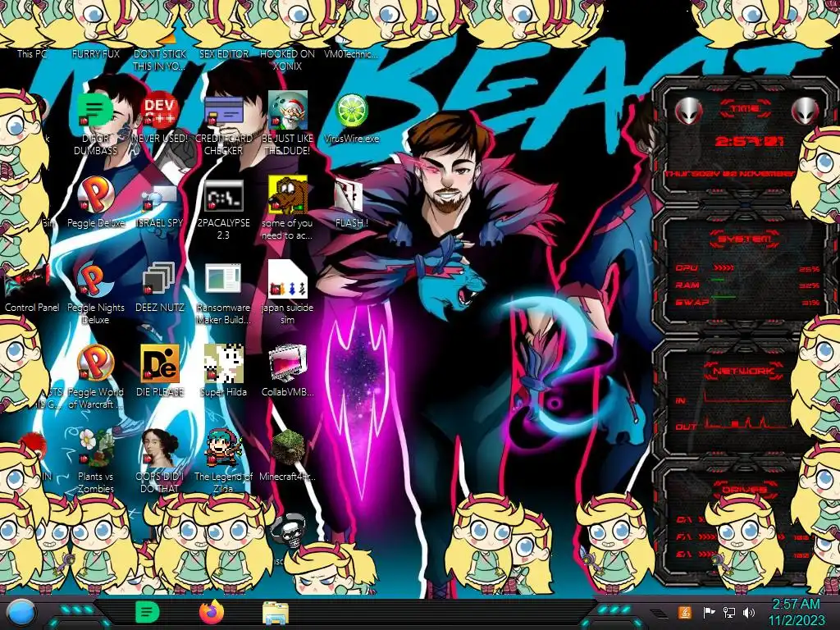Open the 'some of you need to ac...' dog icon
This screenshot has width=840, height=630.
[x=288, y=196]
